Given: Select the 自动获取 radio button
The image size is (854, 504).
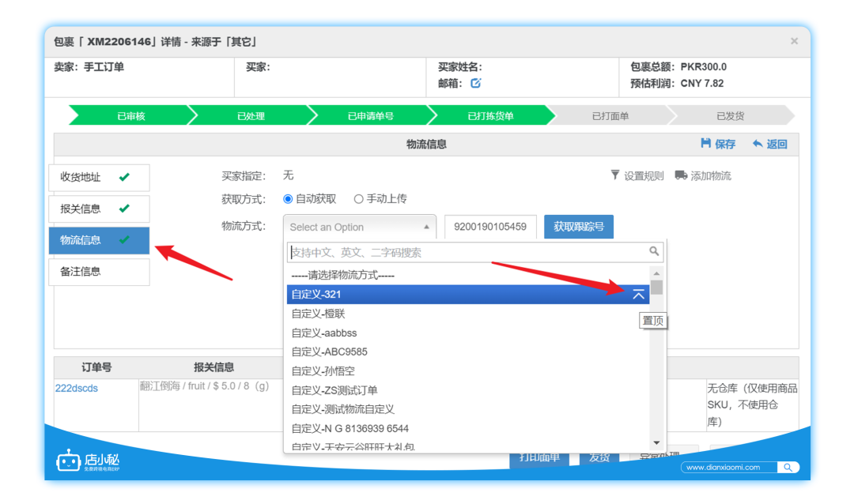Looking at the screenshot, I should (x=287, y=198).
